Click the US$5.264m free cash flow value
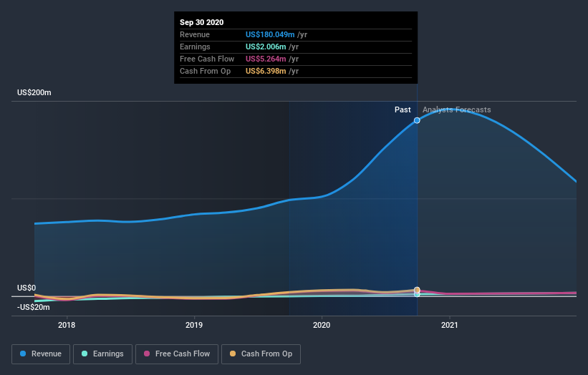The width and height of the screenshot is (588, 375). (266, 59)
